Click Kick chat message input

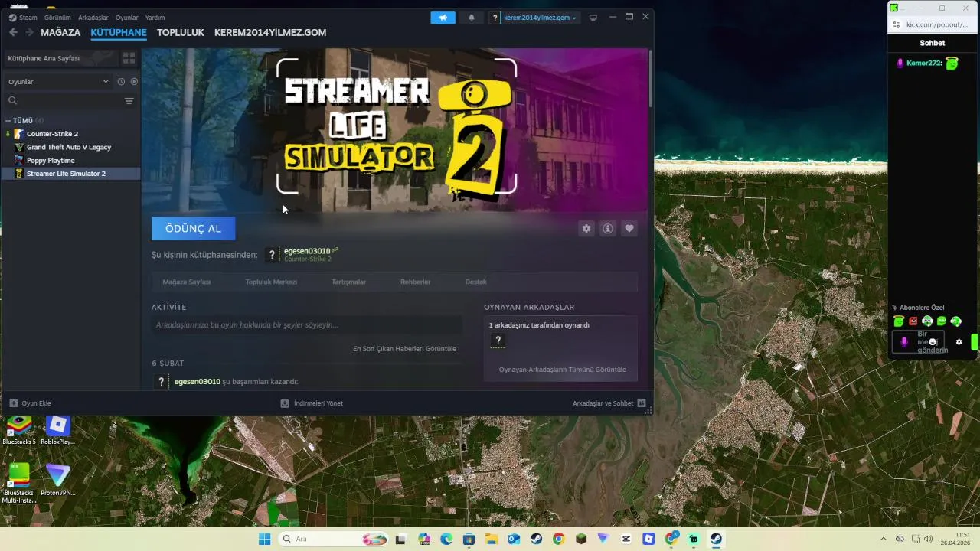tap(917, 342)
